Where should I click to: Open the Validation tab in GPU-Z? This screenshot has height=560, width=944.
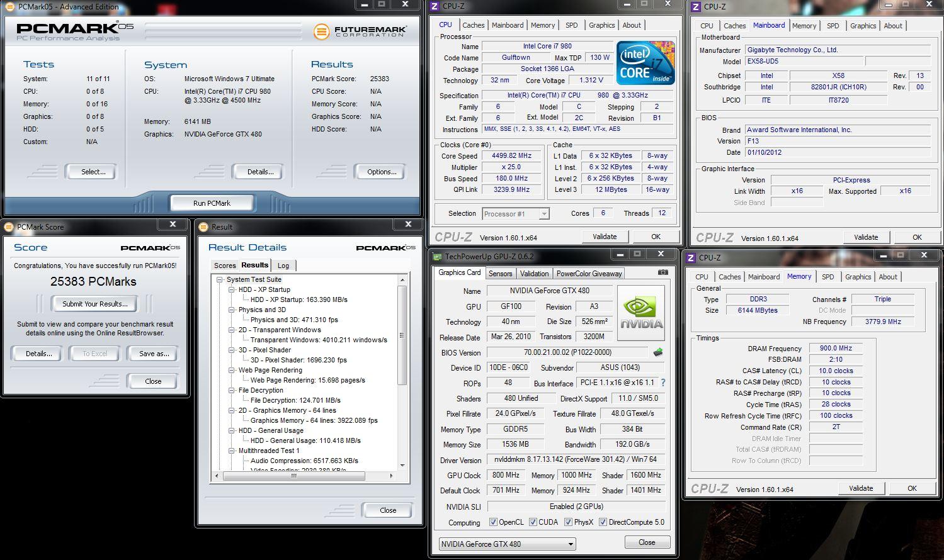(x=534, y=274)
